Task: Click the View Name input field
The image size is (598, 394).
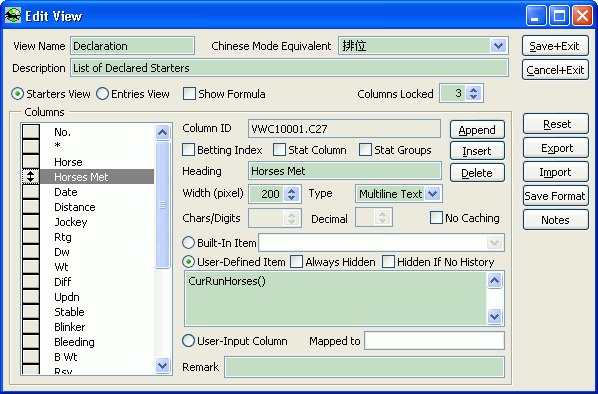Action: (x=132, y=46)
